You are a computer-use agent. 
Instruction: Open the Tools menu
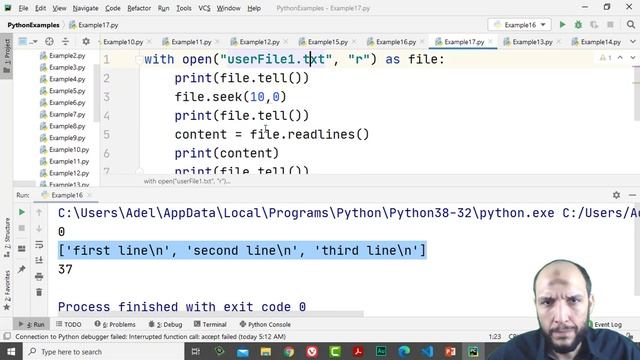(x=184, y=8)
